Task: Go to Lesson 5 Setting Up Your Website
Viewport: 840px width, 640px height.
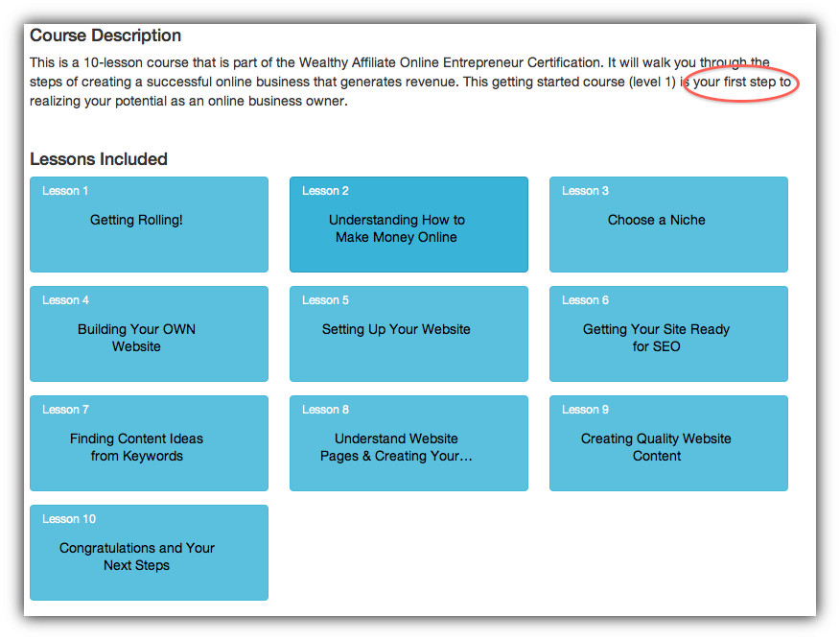Action: click(408, 334)
